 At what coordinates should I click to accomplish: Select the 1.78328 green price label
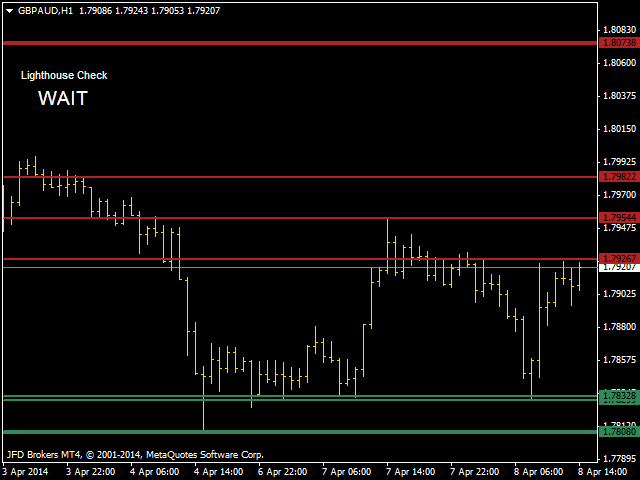pos(619,396)
